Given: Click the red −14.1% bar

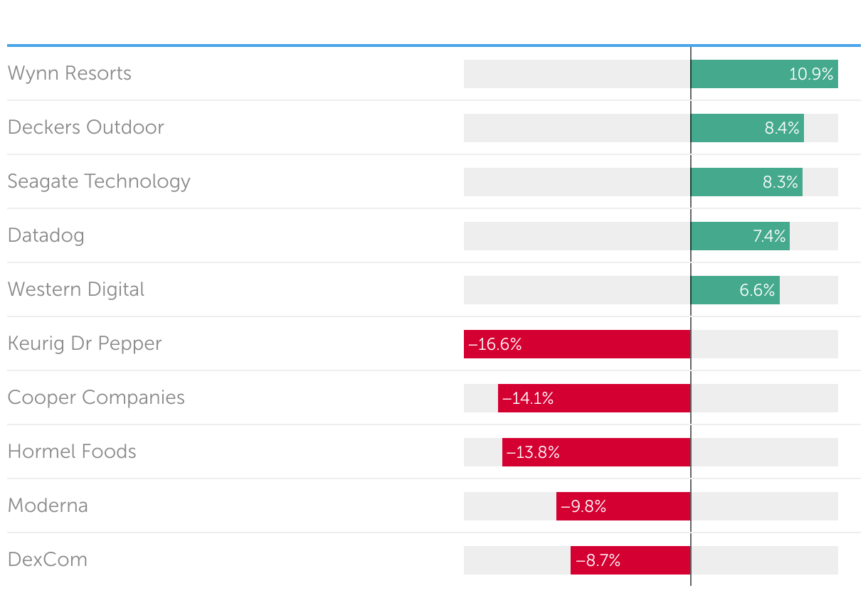Looking at the screenshot, I should click(594, 398).
